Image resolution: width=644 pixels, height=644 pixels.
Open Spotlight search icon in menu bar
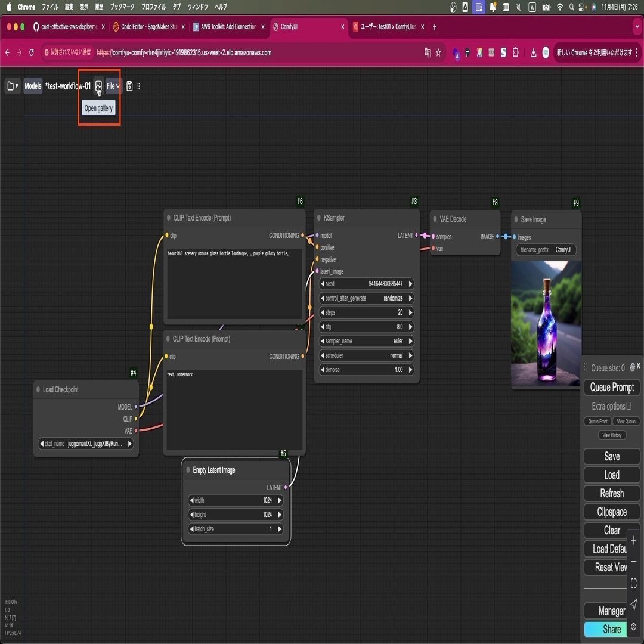click(x=571, y=7)
